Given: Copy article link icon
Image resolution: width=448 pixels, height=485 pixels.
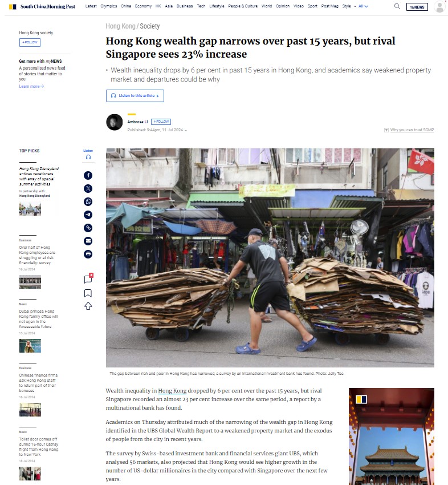Looking at the screenshot, I should (88, 228).
